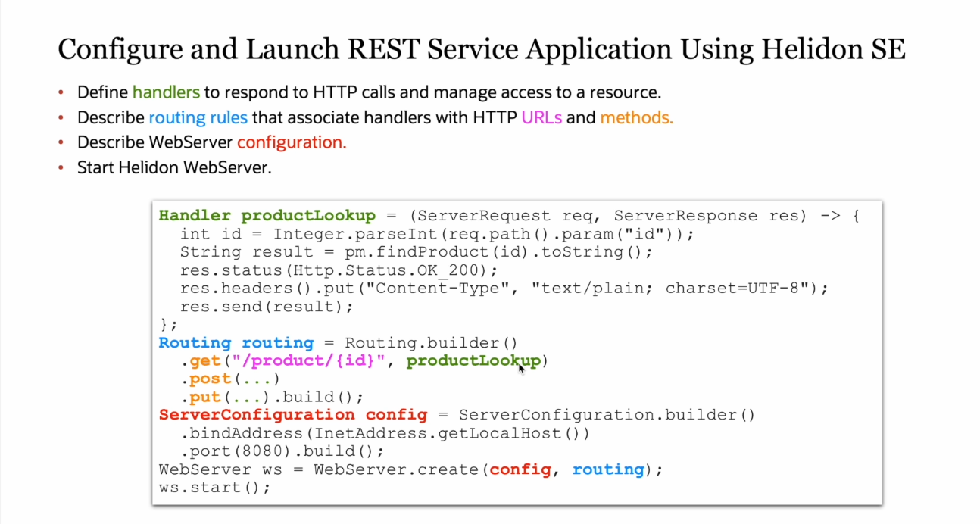This screenshot has width=980, height=524.
Task: Click 'Handler productLookup' in the code
Action: pos(267,216)
